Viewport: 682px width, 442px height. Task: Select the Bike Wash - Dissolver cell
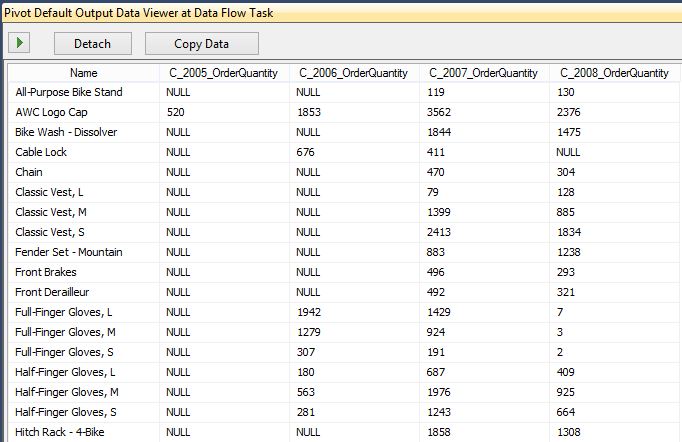pos(65,132)
